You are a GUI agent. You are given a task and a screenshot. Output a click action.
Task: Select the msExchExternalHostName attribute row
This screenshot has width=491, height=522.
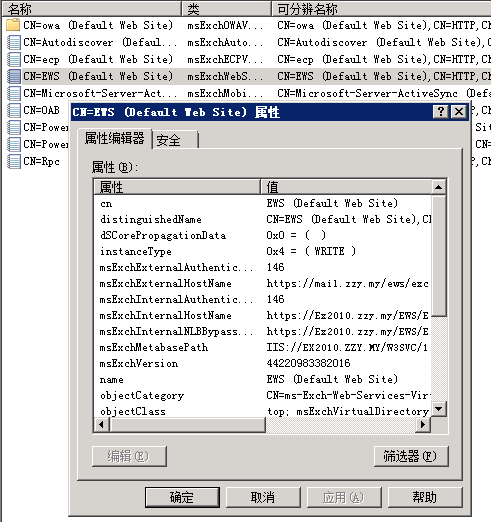pos(263,283)
